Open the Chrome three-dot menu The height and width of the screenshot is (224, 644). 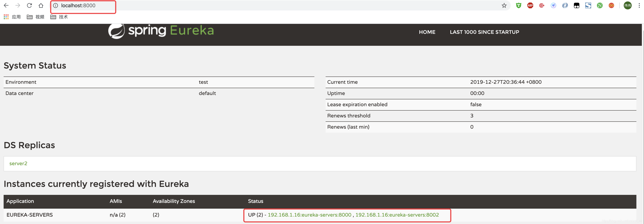tap(639, 5)
